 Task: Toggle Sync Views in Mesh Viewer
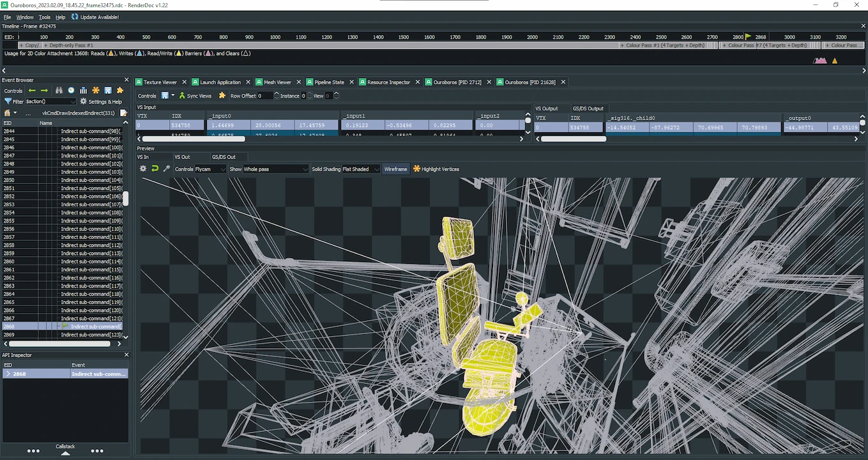coord(195,96)
